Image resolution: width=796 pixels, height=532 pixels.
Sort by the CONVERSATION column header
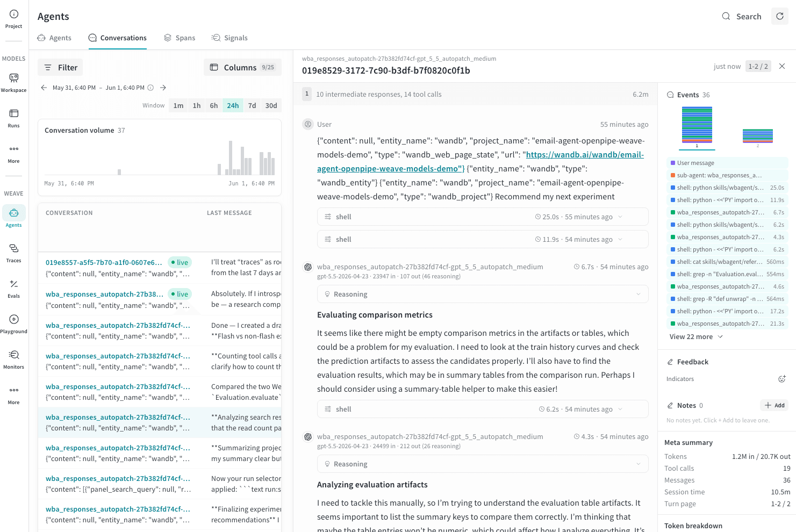point(69,213)
